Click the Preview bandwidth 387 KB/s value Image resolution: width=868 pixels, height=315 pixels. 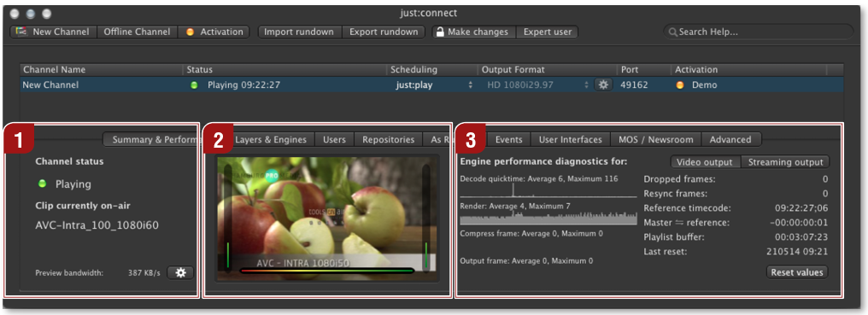tap(144, 273)
